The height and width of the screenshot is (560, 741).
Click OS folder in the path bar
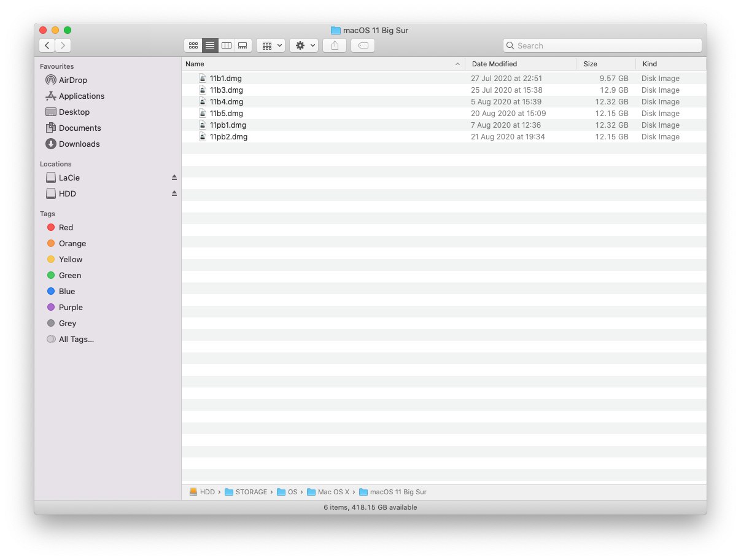coord(287,492)
